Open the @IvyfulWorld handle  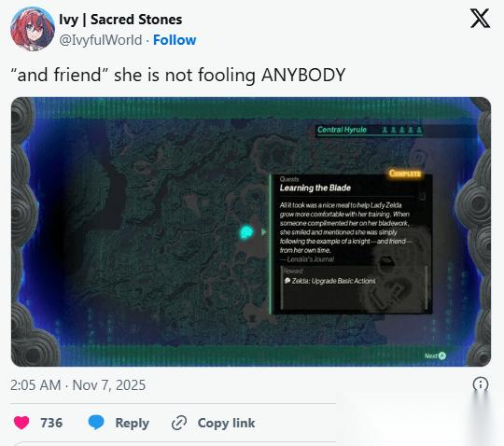point(100,40)
